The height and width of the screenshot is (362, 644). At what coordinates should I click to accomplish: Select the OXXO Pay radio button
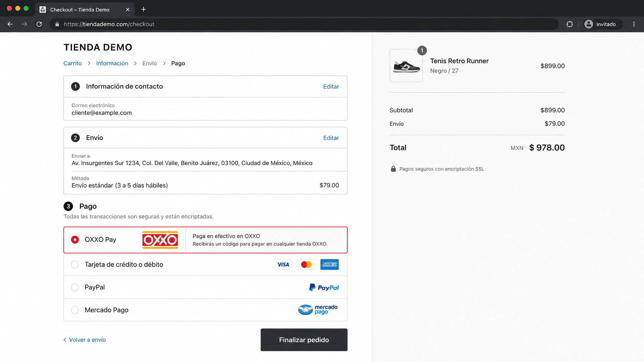click(x=75, y=240)
